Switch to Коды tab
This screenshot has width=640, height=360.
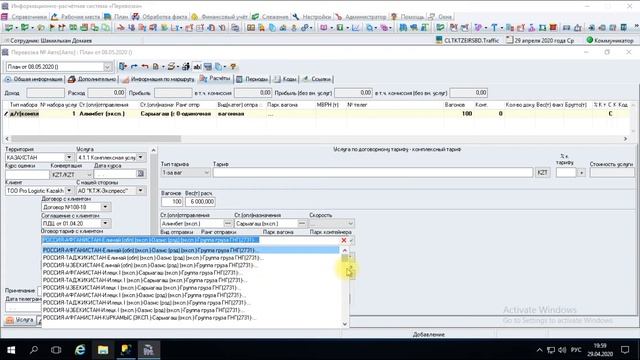[285, 79]
